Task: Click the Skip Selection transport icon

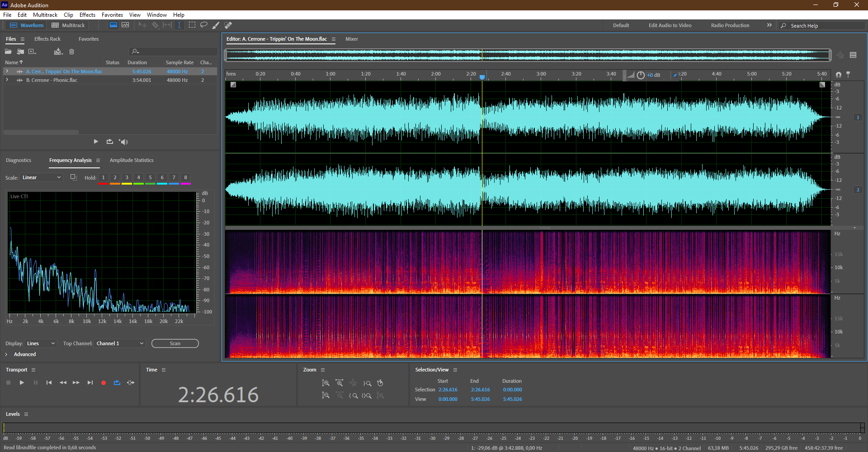Action: [131, 383]
